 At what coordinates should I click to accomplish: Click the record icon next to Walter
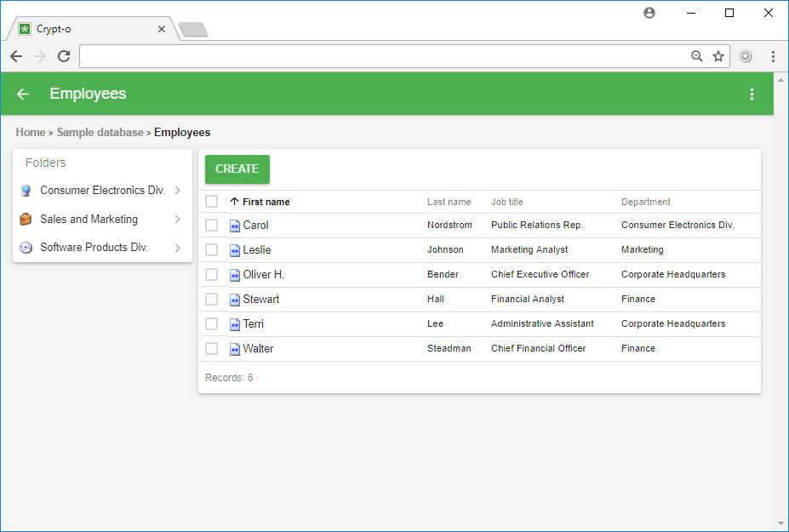[x=235, y=349]
